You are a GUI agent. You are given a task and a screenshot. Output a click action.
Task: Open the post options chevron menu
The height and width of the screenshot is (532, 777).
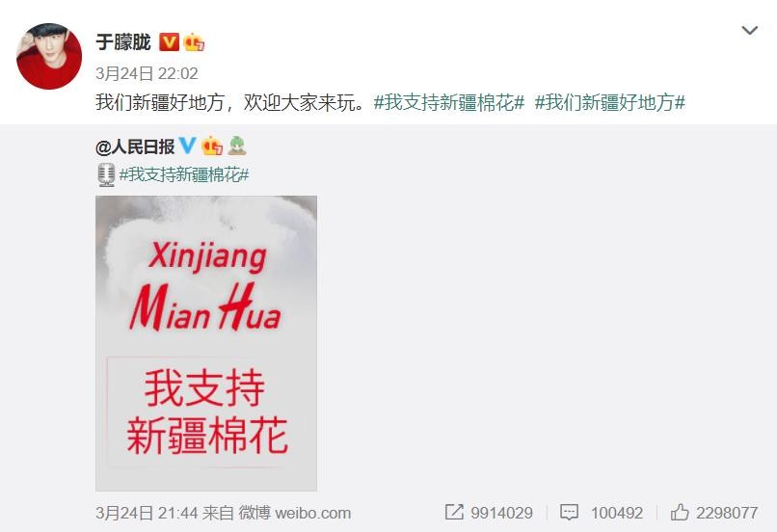(x=749, y=31)
